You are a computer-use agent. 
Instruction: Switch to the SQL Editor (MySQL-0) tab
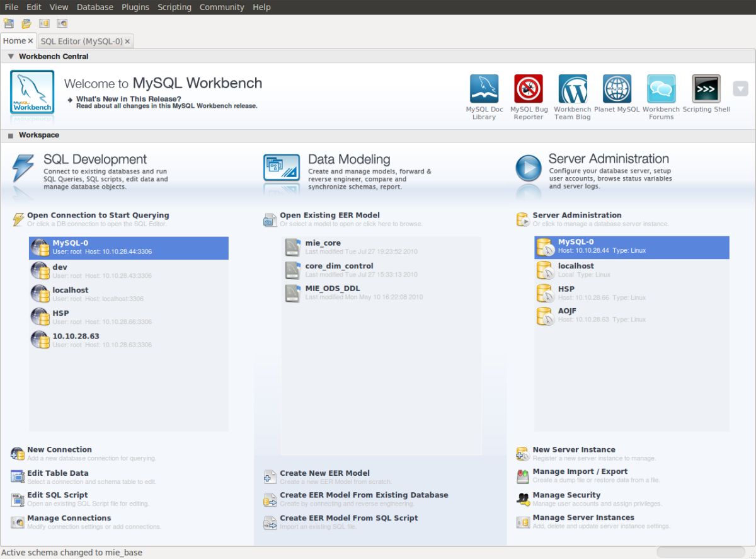coord(81,41)
